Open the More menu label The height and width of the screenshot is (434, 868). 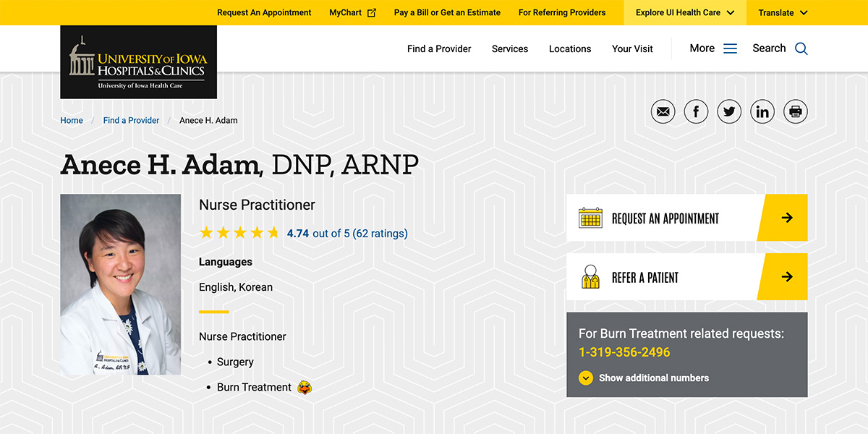click(702, 48)
